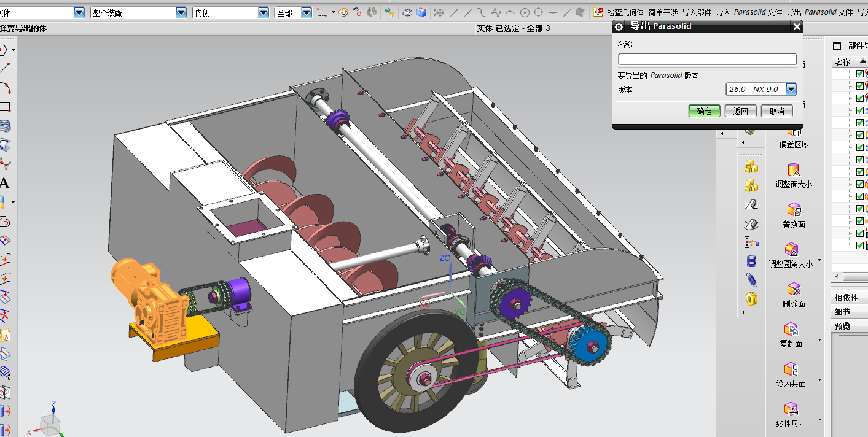Select the Arc tool in the left toolbar
The width and height of the screenshot is (868, 437).
pos(4,87)
